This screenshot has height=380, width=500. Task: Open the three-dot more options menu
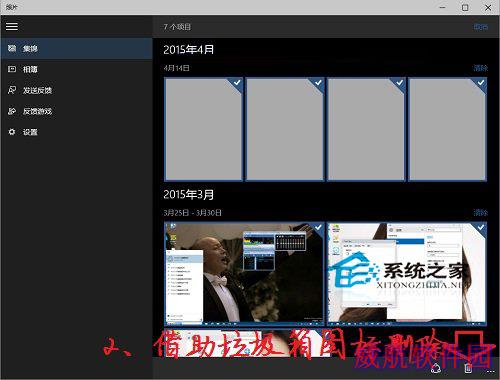click(x=490, y=371)
